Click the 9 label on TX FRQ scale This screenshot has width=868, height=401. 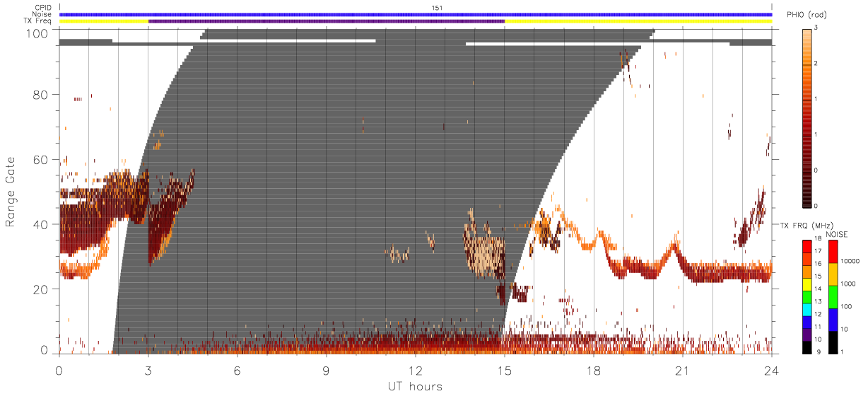tap(819, 351)
